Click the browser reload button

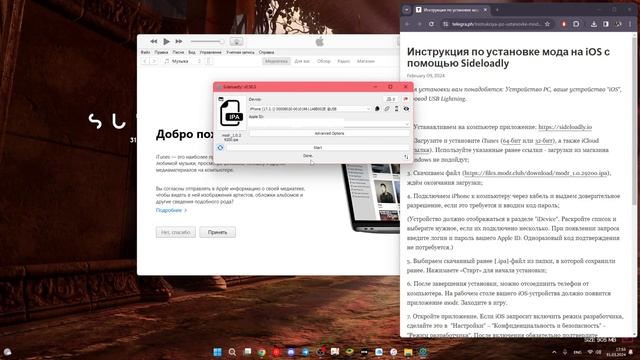click(431, 24)
